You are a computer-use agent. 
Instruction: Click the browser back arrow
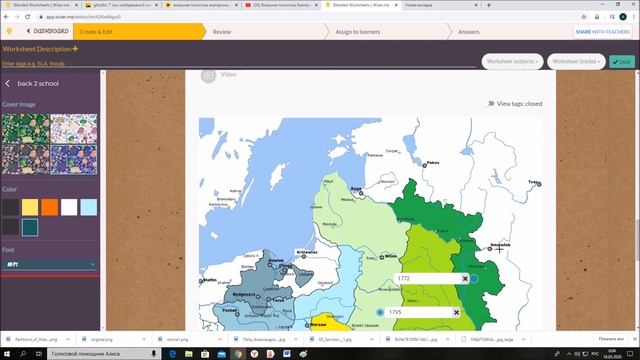(6, 17)
